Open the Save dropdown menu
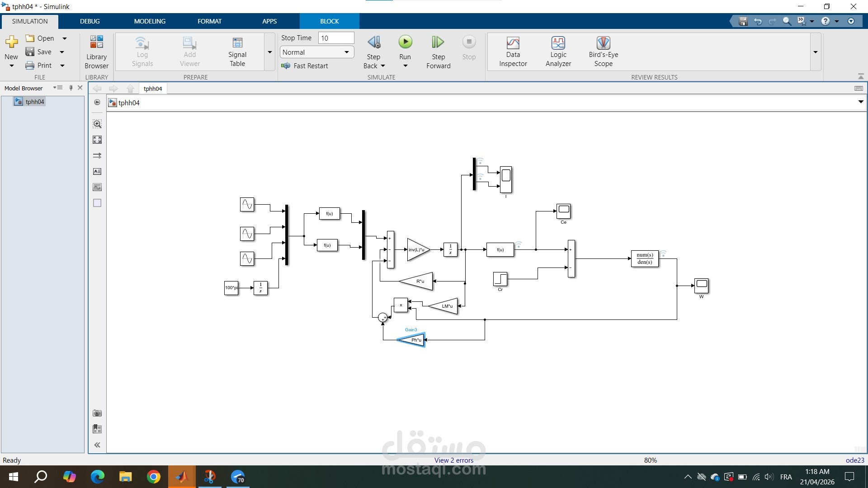868x488 pixels. 62,52
